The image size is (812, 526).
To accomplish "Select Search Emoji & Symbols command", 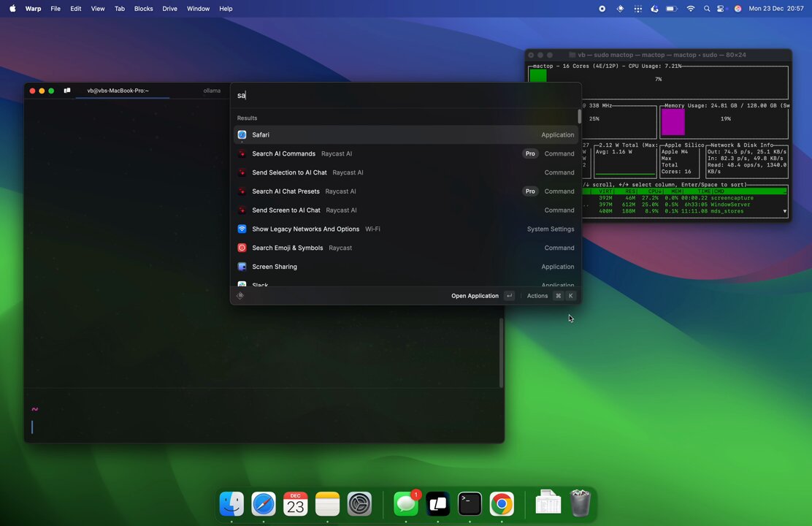I will (405, 248).
